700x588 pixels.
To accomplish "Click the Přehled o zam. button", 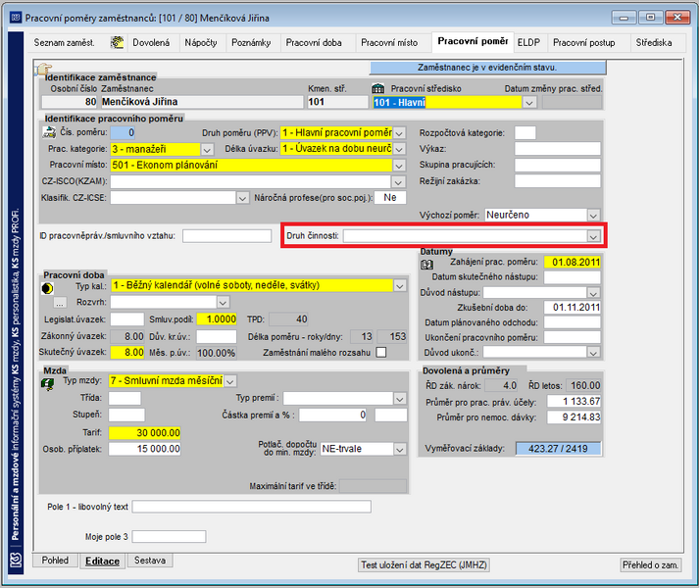I will [x=651, y=564].
